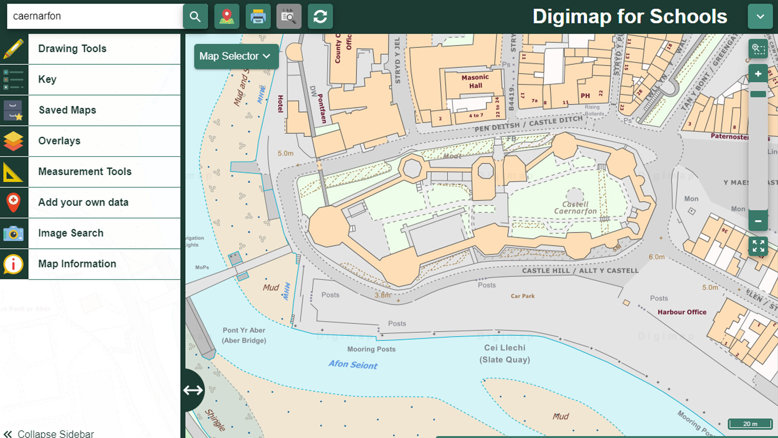Click the Car Park map label
Viewport: 778px width, 438px height.
[522, 296]
